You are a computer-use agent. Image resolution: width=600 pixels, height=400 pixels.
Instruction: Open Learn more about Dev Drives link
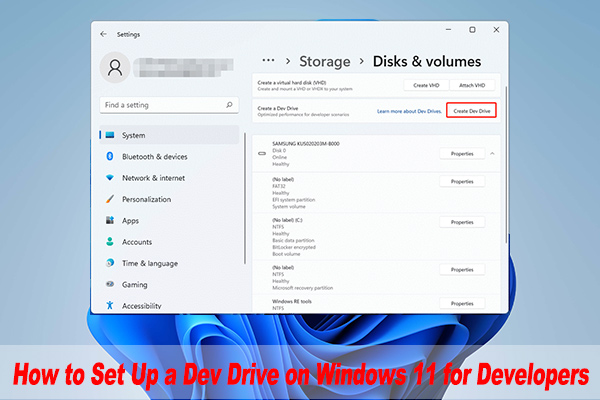point(409,111)
